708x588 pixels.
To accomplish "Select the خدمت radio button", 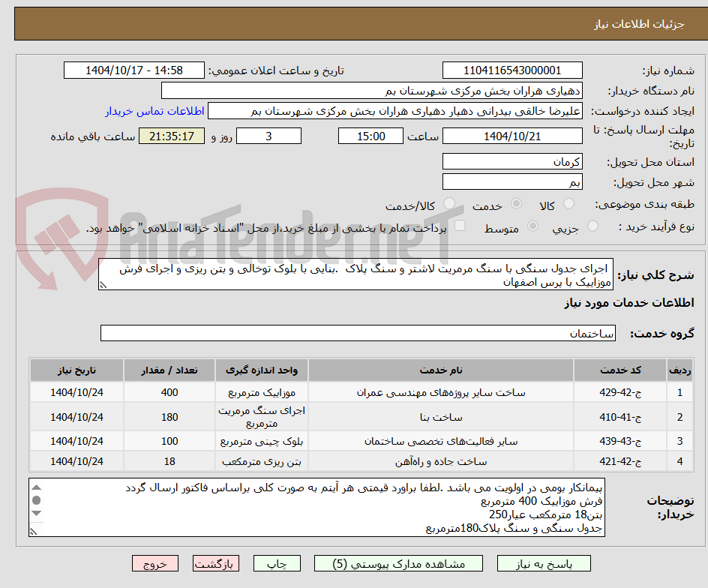I will [516, 204].
